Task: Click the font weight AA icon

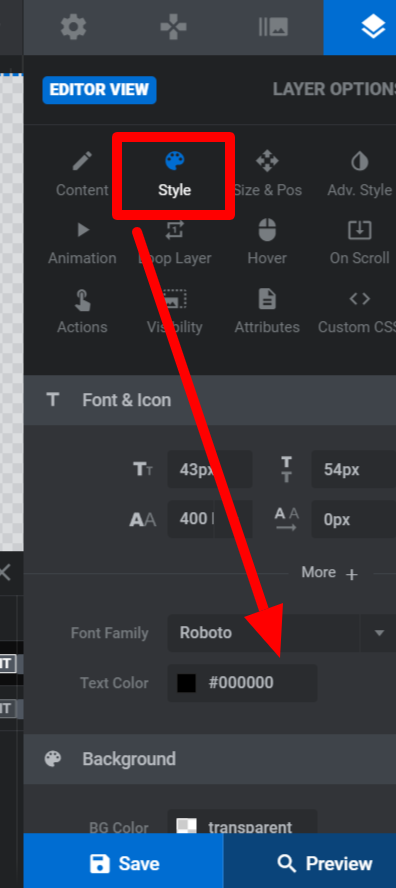Action: tap(142, 519)
